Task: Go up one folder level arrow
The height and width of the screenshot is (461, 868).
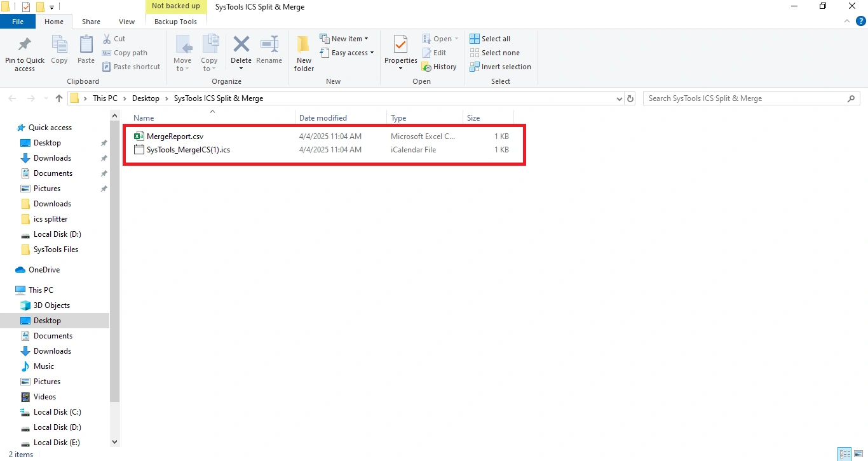Action: pyautogui.click(x=59, y=98)
